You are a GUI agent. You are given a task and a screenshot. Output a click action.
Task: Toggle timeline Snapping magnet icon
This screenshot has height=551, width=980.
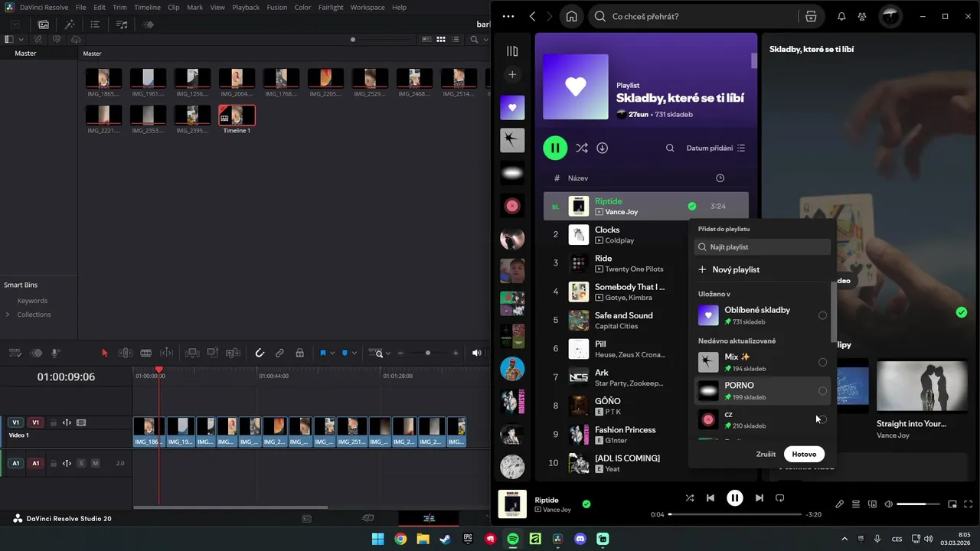[x=260, y=353]
